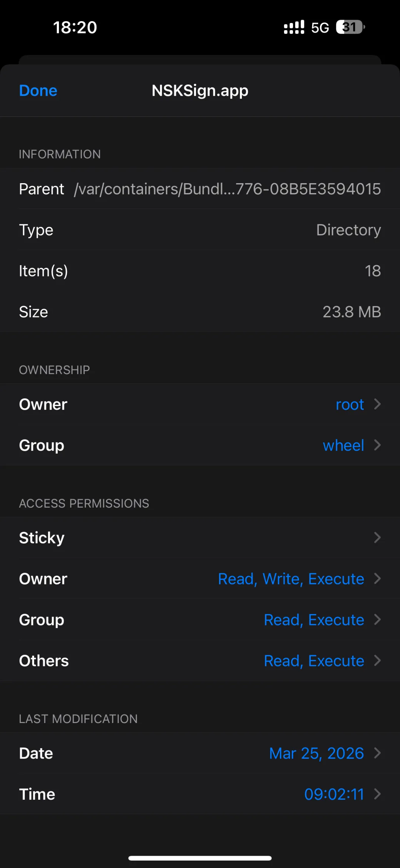Tap the Sticky row chevron arrow
Viewport: 400px width, 868px height.
[377, 538]
